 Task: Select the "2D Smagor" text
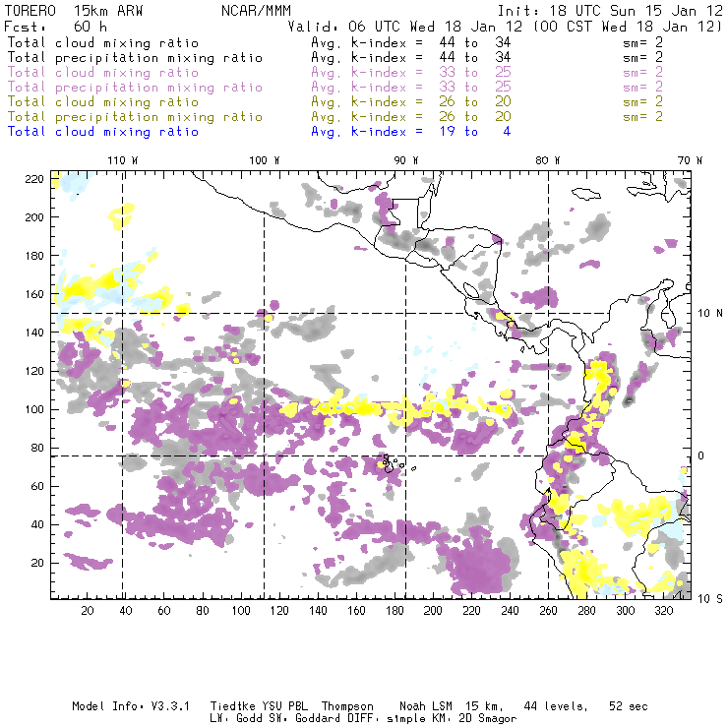pyautogui.click(x=488, y=719)
